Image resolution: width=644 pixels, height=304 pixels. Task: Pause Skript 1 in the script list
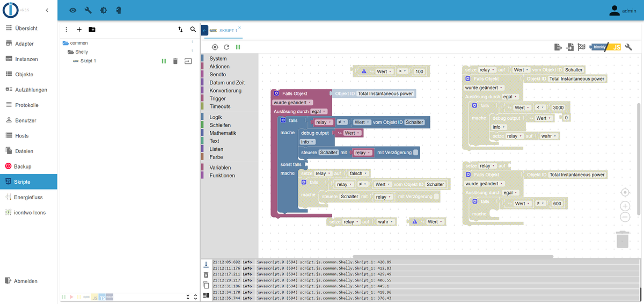coord(164,61)
